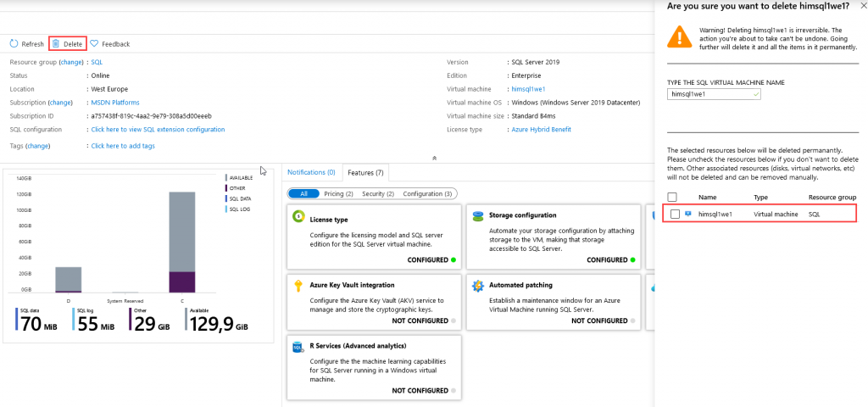Open the MSDN Platforms subscription link
Image resolution: width=868 pixels, height=407 pixels.
pos(115,103)
